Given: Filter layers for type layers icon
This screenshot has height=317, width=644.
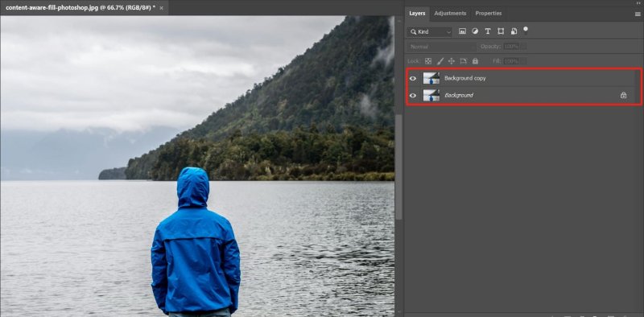Looking at the screenshot, I should tap(488, 31).
